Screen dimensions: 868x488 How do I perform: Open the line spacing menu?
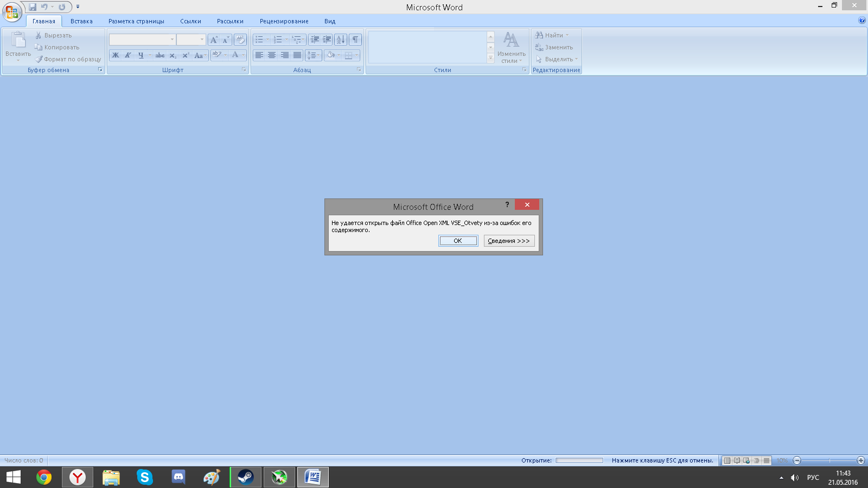pos(314,55)
